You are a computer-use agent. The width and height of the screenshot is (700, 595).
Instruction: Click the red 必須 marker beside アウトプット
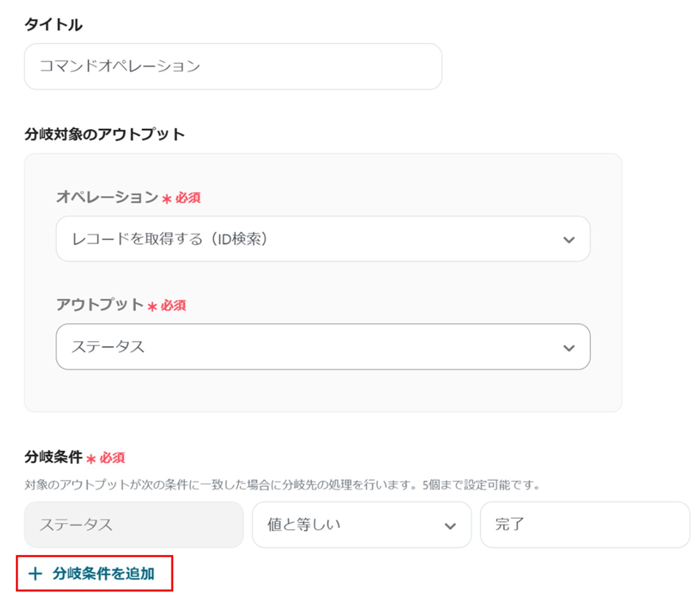pos(173,306)
